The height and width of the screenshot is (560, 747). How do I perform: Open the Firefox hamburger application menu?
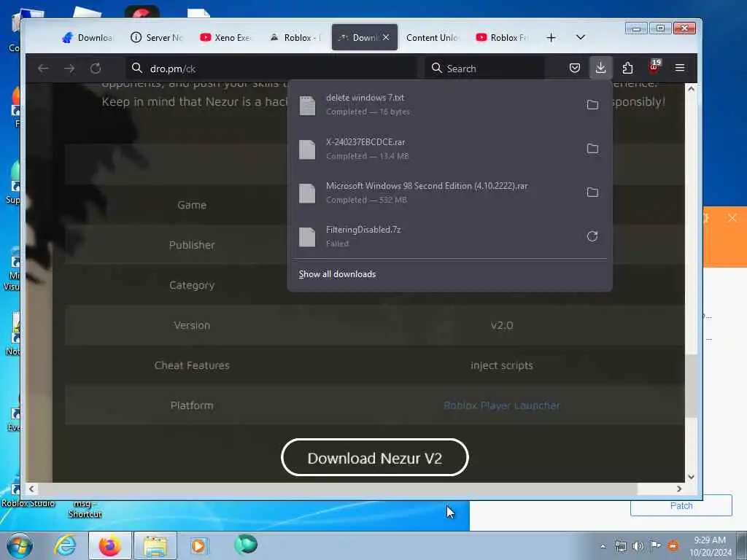(680, 68)
